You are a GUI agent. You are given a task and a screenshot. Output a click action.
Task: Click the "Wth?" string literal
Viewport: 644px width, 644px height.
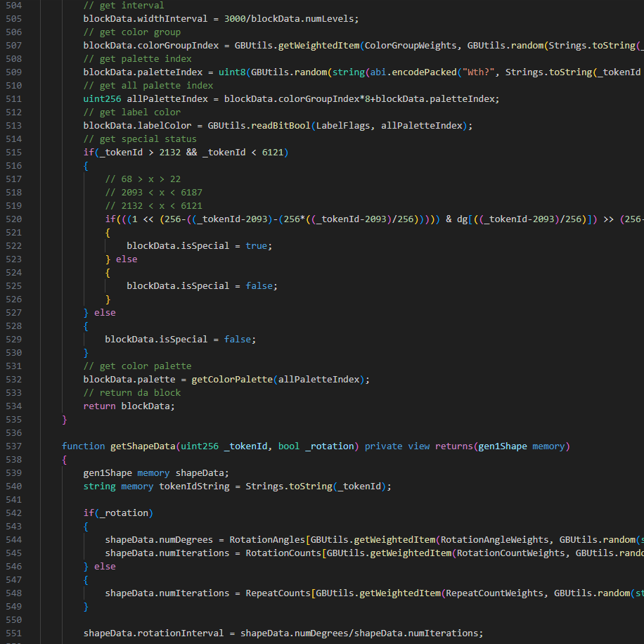click(x=477, y=72)
